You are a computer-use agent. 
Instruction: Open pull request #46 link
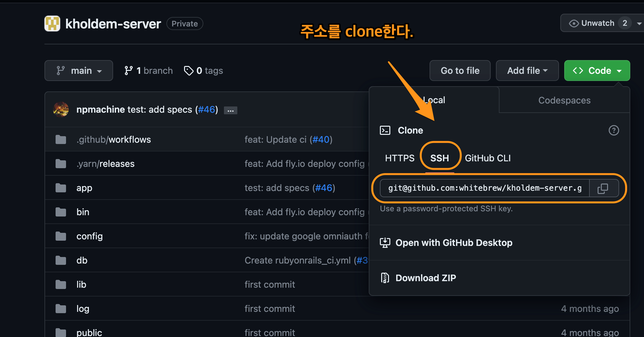pyautogui.click(x=206, y=109)
